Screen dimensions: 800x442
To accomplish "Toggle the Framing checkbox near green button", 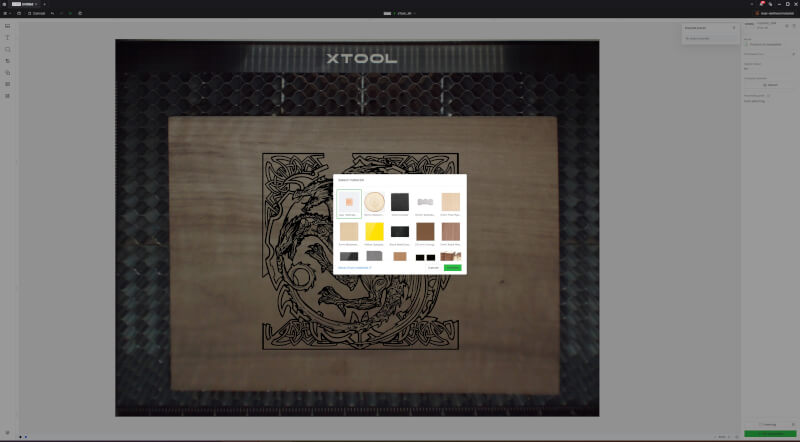I will click(759, 424).
